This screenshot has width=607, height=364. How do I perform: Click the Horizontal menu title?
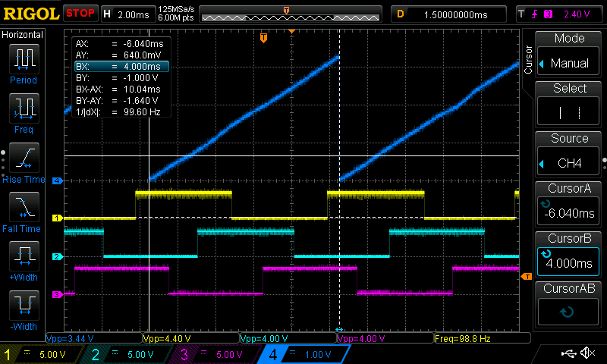coord(23,35)
